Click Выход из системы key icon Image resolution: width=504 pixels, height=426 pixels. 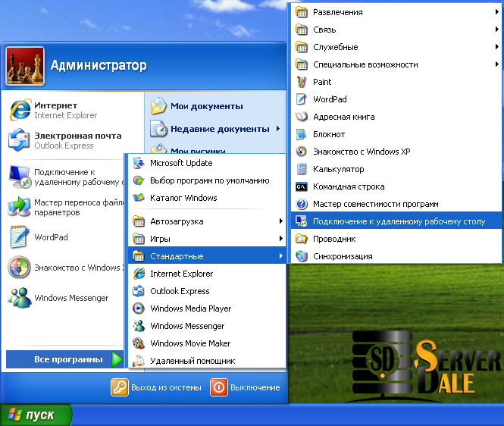click(x=120, y=387)
